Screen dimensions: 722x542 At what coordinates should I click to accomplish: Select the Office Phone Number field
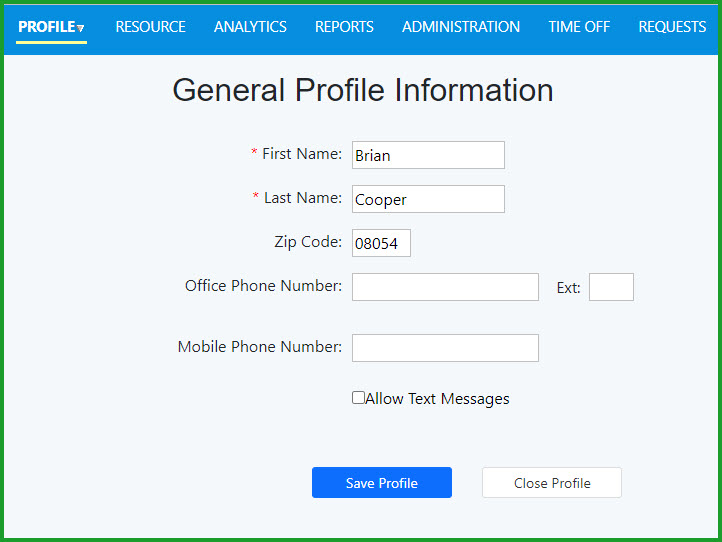pyautogui.click(x=445, y=287)
